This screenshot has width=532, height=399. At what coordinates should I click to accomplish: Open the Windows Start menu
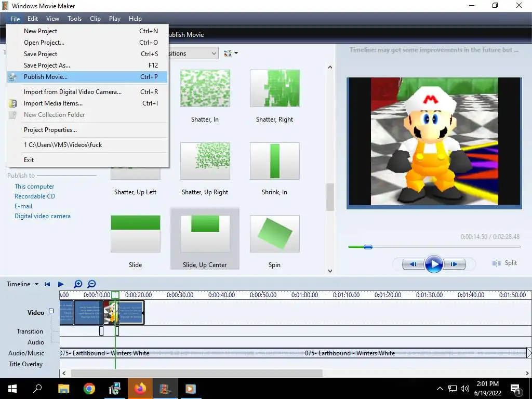pyautogui.click(x=12, y=389)
